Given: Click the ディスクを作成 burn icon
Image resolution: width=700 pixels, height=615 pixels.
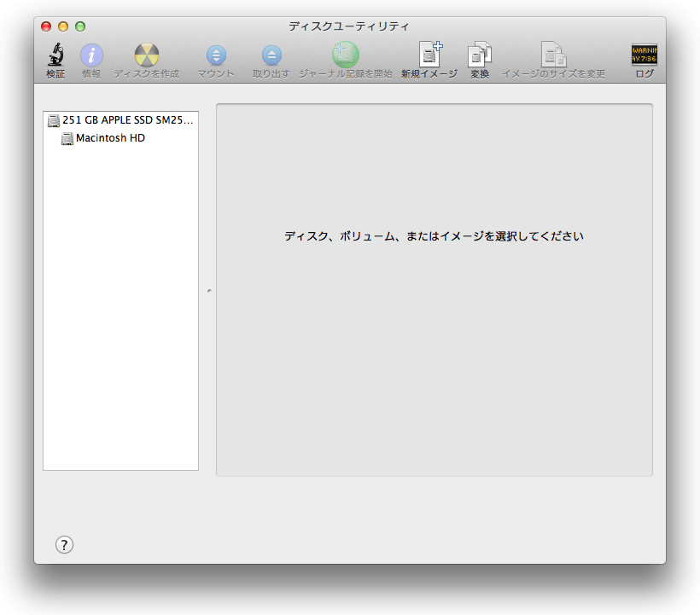Looking at the screenshot, I should [x=147, y=55].
